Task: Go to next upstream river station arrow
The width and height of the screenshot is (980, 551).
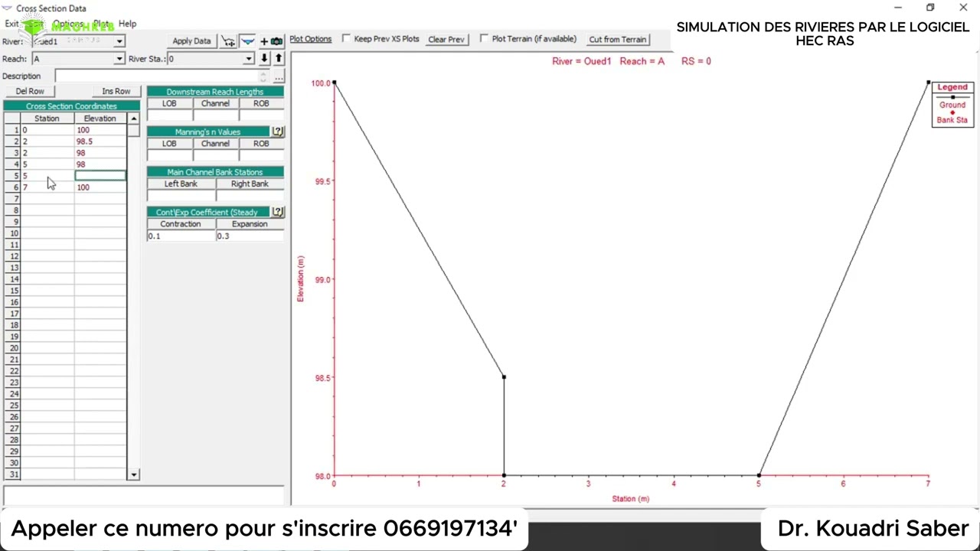Action: click(278, 58)
